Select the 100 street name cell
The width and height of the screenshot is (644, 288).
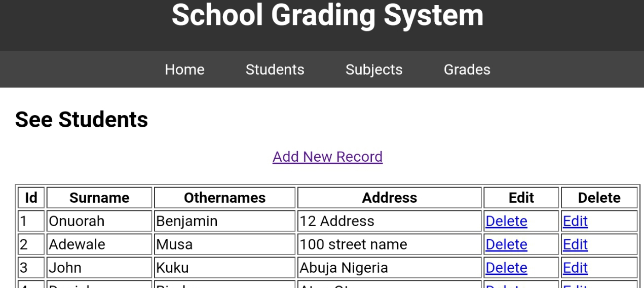389,244
